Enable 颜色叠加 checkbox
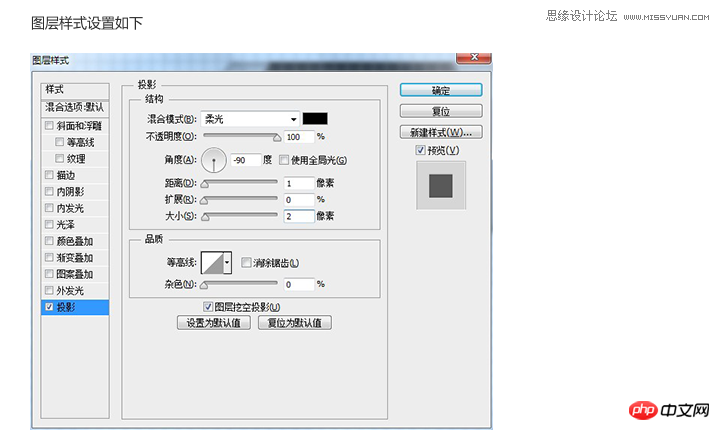 [x=49, y=241]
